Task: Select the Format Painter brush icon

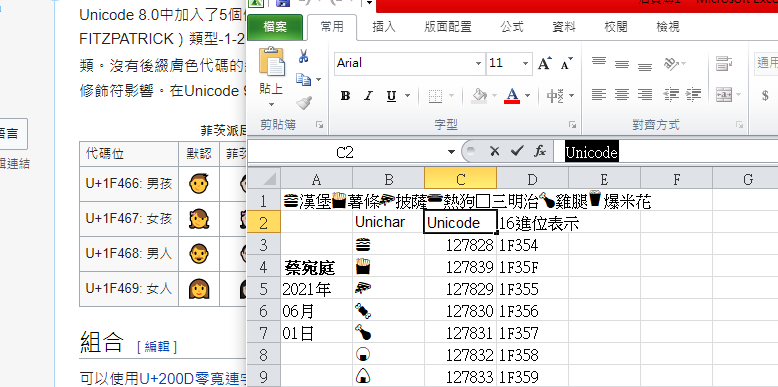Action: (304, 102)
